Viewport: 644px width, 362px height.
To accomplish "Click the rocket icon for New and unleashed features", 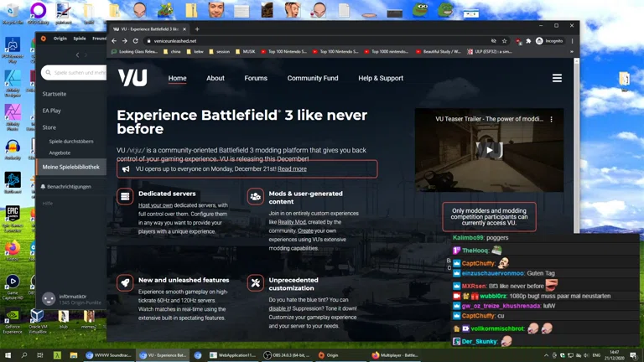I will (125, 282).
